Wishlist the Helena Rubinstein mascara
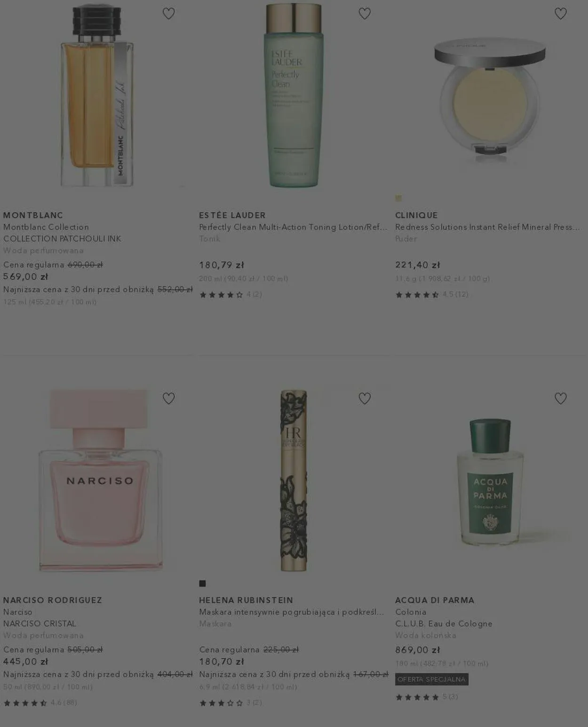Viewport: 588px width, 727px height. 365,399
